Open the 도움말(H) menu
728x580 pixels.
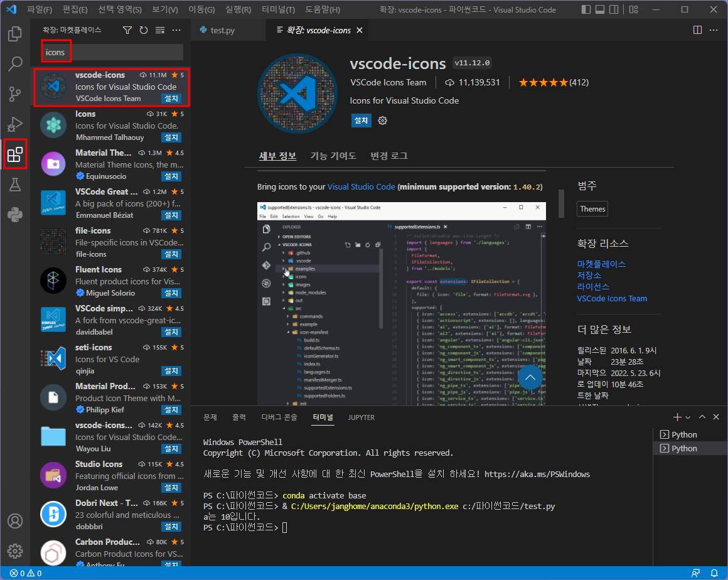(323, 9)
